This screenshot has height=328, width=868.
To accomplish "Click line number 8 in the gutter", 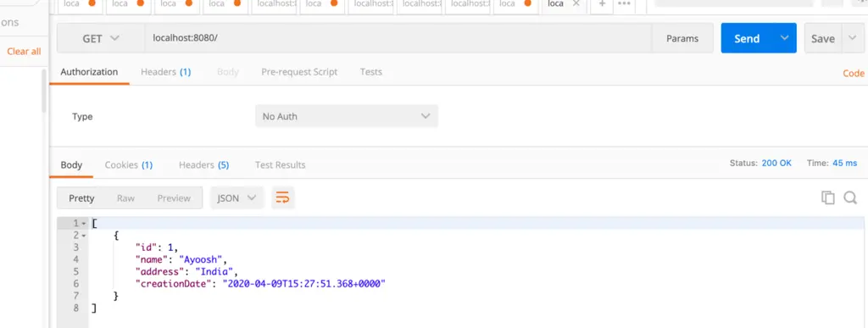I will [x=75, y=309].
